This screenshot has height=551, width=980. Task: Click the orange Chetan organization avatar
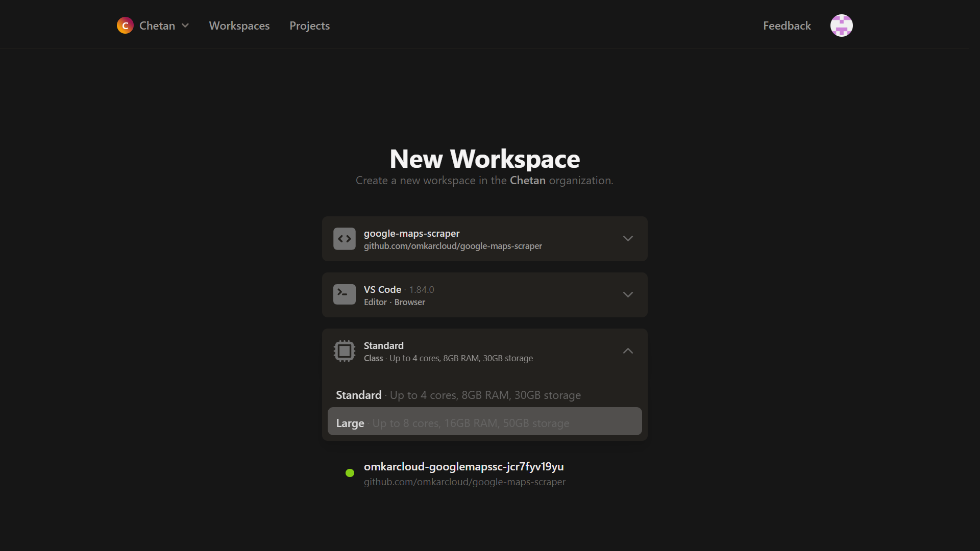(125, 26)
